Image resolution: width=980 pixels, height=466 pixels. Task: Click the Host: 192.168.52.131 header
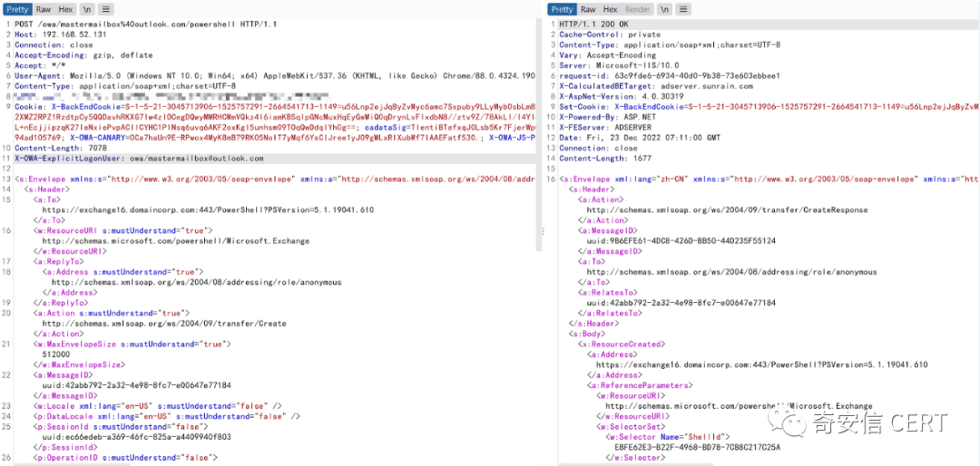(x=61, y=34)
